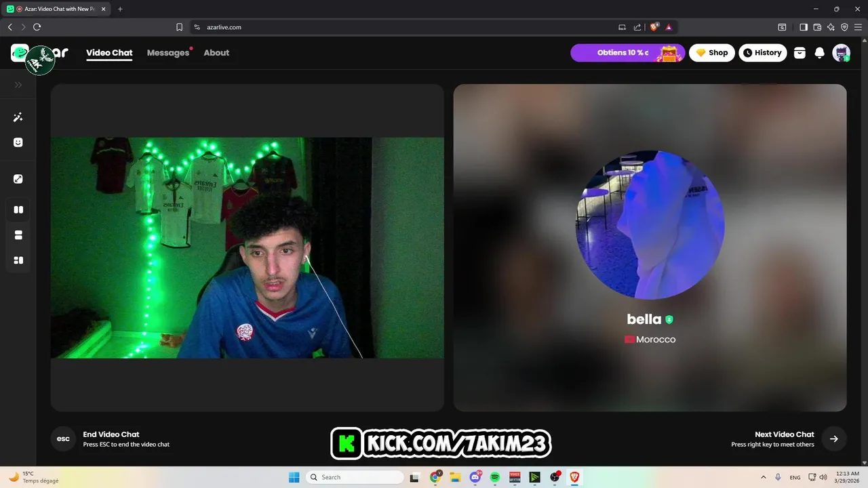Viewport: 868px width, 488px height.
Task: Open File Explorer from the taskbar
Action: point(455,477)
